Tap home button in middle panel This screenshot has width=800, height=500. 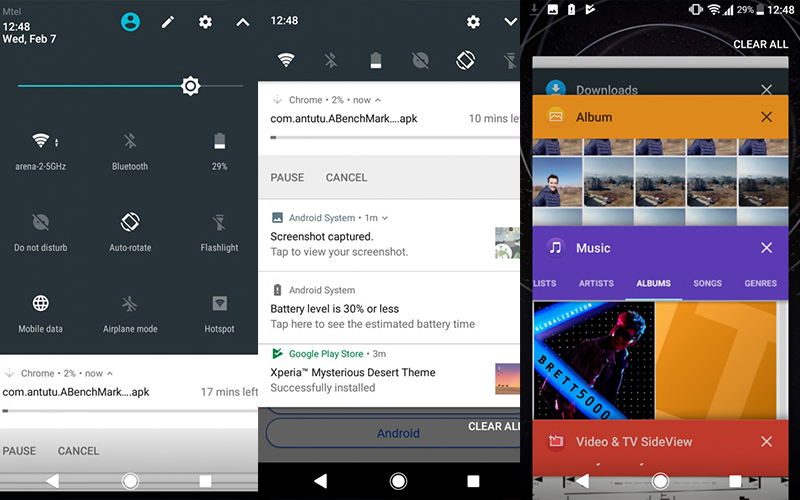[x=398, y=481]
